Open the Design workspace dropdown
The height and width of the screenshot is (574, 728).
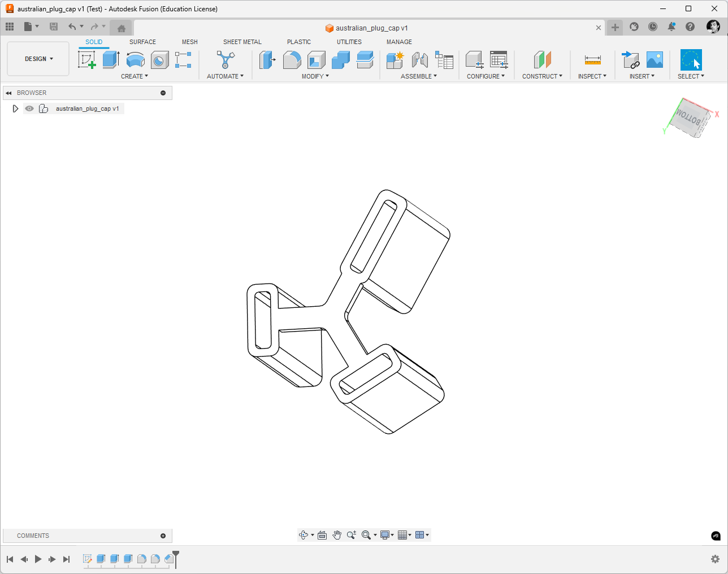[x=38, y=59]
